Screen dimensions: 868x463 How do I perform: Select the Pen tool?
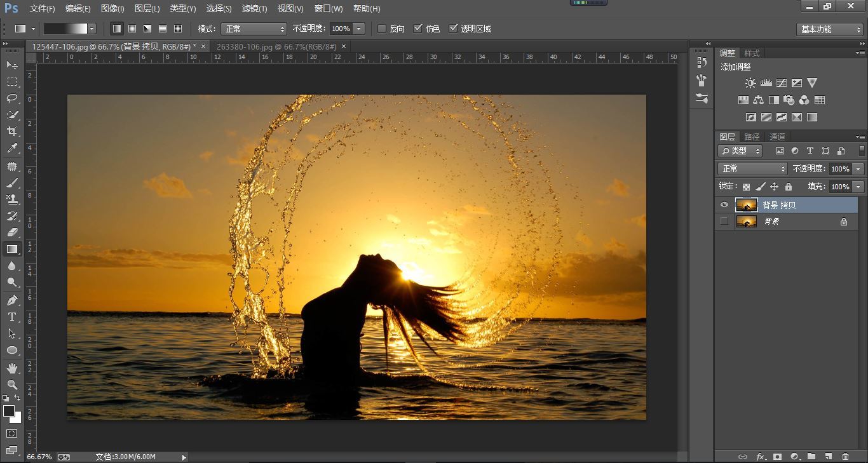pyautogui.click(x=11, y=300)
